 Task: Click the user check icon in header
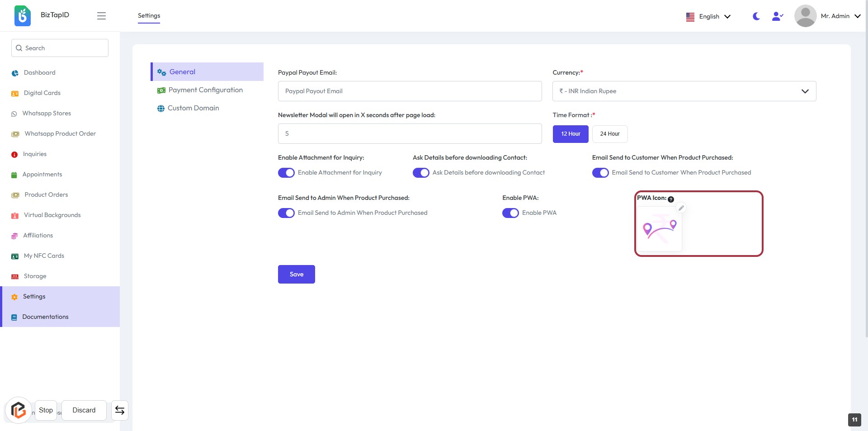click(777, 16)
